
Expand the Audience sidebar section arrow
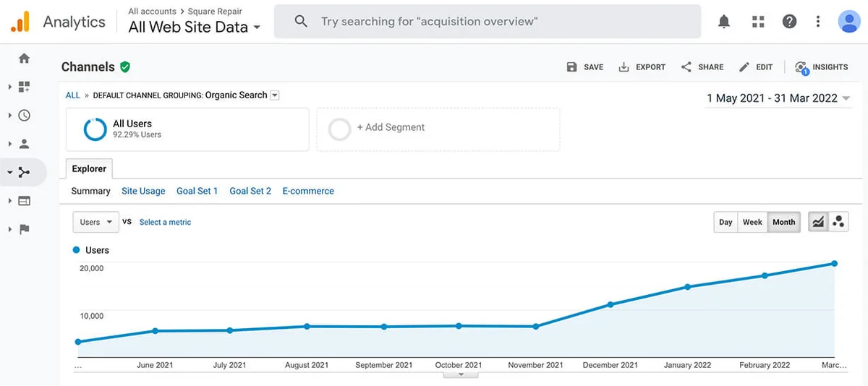point(10,144)
